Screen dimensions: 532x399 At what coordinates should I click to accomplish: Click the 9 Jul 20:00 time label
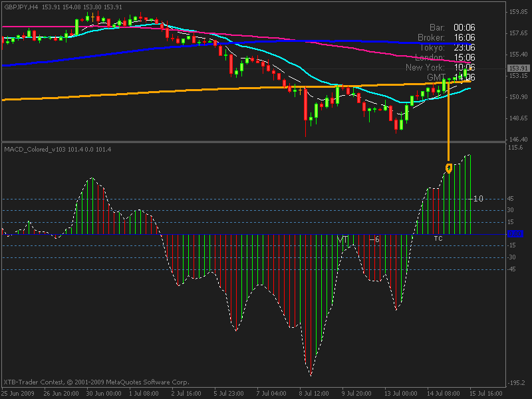click(356, 394)
